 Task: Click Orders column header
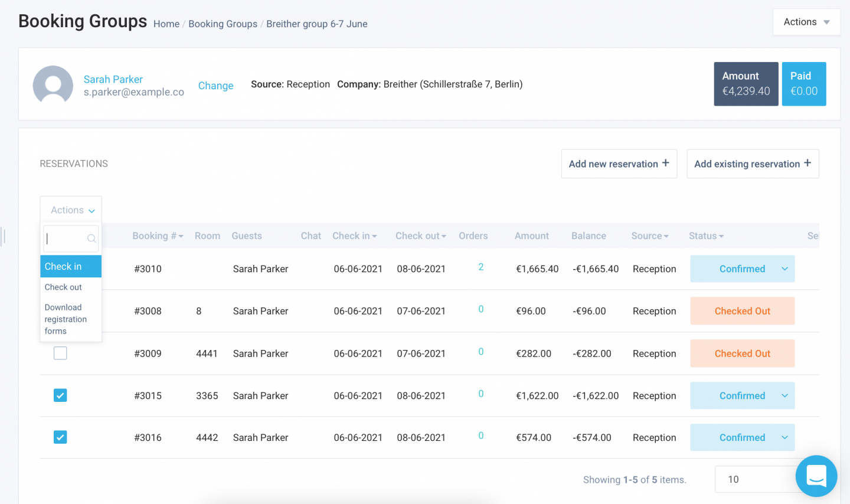pyautogui.click(x=473, y=235)
